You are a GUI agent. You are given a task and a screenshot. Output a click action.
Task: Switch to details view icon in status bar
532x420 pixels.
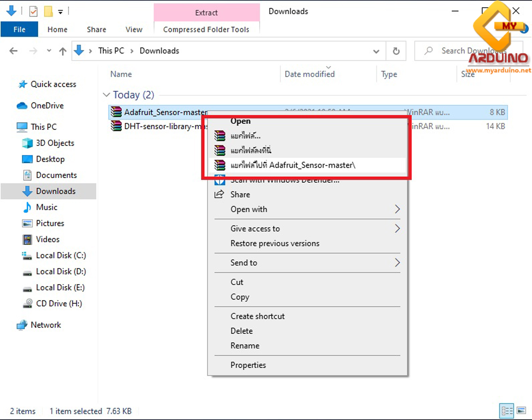[x=506, y=411]
